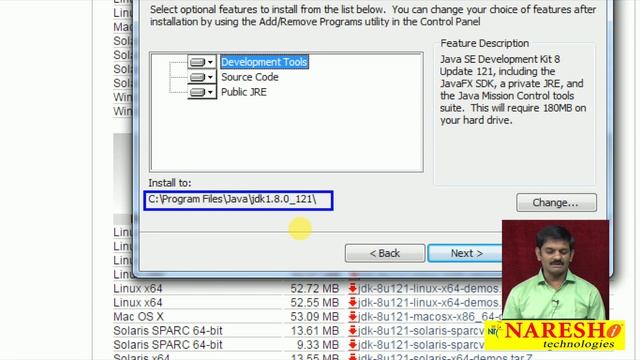Download jdk-8u121-linux-x64-demos 52.72 MB file link

tap(429, 289)
